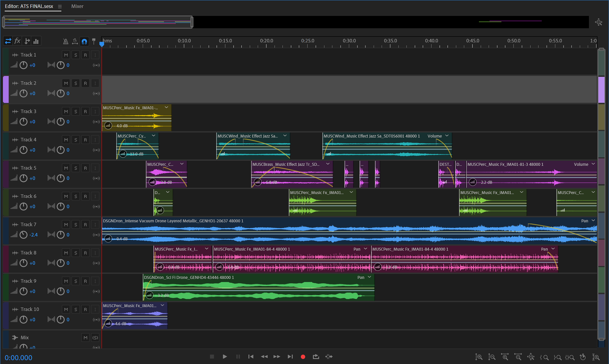This screenshot has height=364, width=609.
Task: Click Track 7 volume knob
Action: (23, 235)
